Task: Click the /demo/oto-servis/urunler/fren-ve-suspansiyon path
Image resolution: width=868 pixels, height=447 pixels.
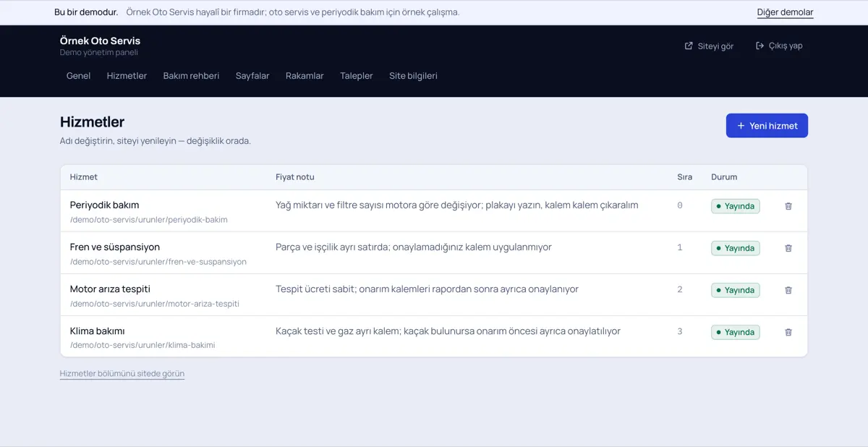Action: pyautogui.click(x=158, y=262)
